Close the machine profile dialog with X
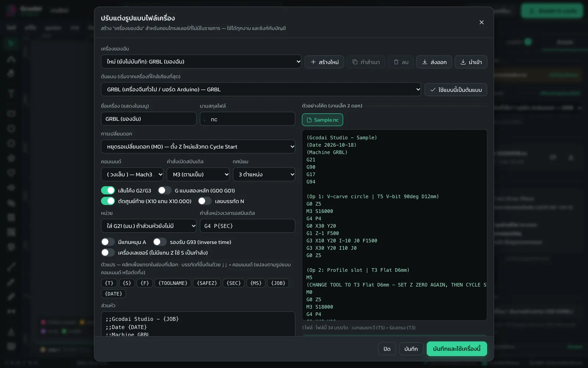The height and width of the screenshot is (368, 588). (x=481, y=22)
